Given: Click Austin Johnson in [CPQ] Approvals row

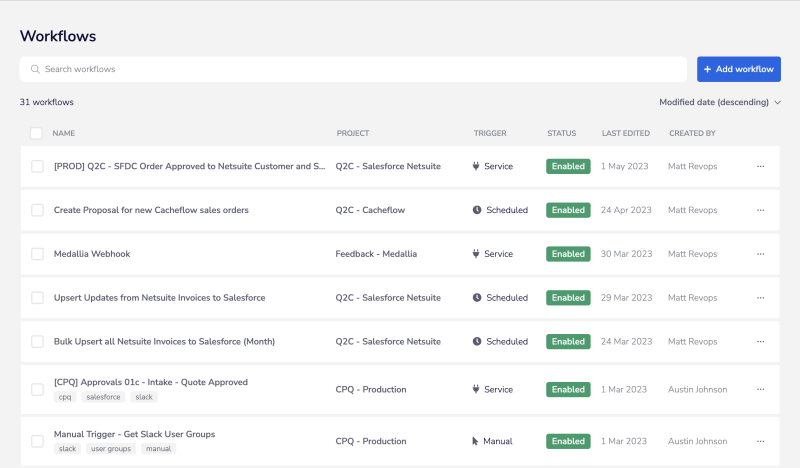Looking at the screenshot, I should tap(697, 389).
